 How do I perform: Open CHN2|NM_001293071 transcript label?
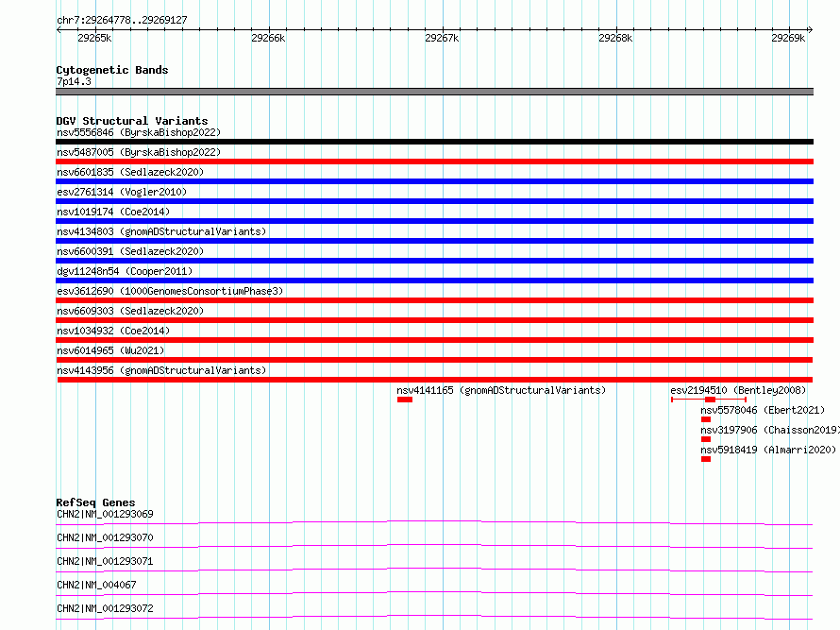click(x=105, y=561)
